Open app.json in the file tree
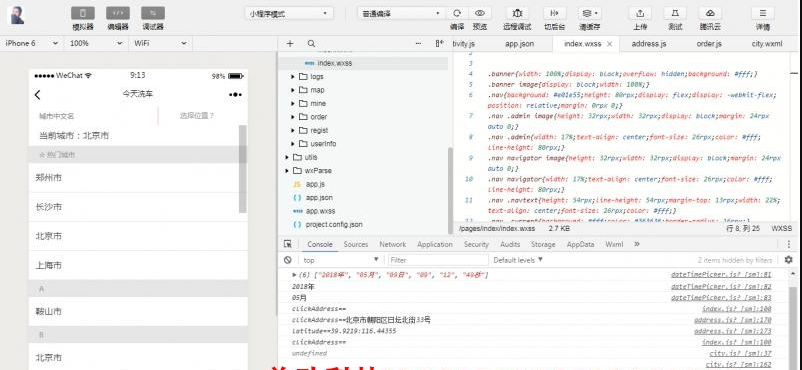 [x=319, y=197]
